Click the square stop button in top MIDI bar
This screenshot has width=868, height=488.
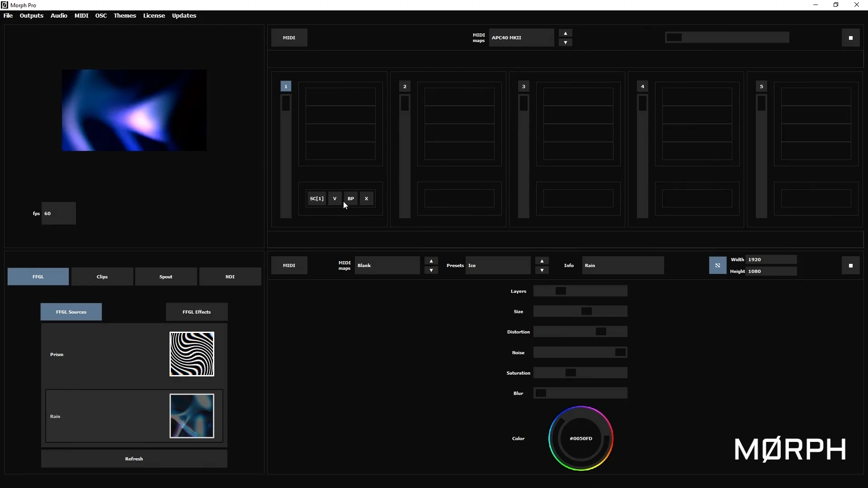point(850,38)
